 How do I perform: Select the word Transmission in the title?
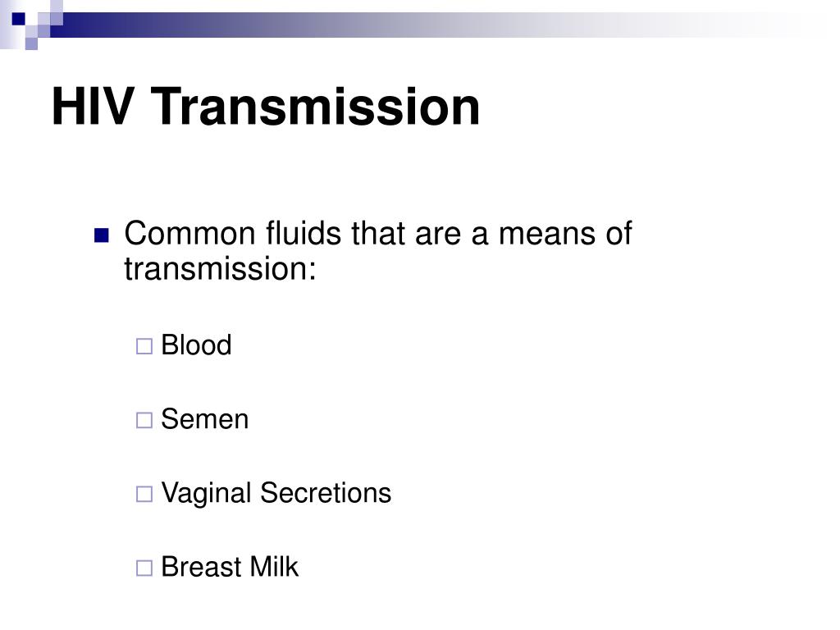click(x=315, y=107)
